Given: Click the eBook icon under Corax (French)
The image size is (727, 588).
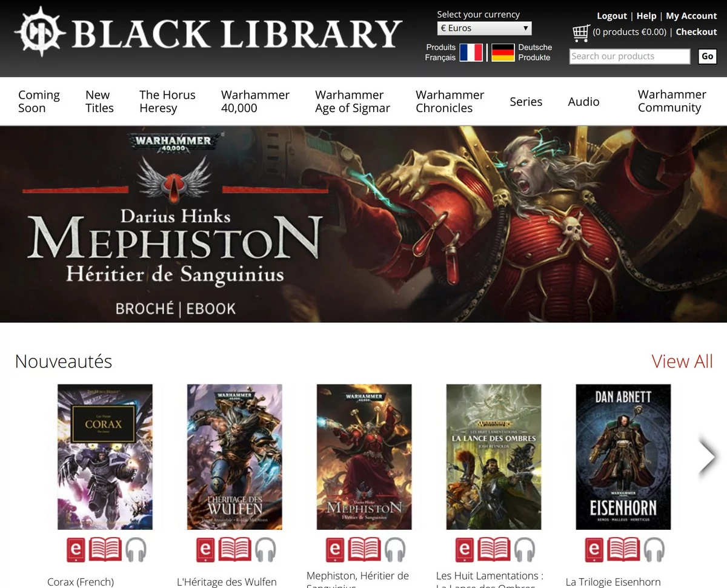Looking at the screenshot, I should 76,550.
